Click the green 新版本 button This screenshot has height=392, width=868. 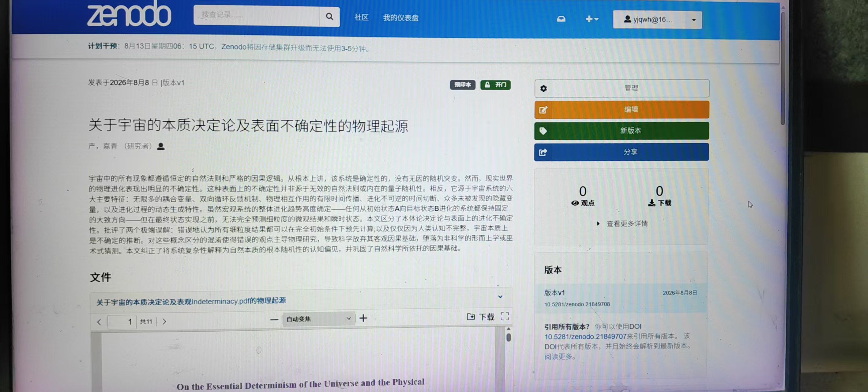click(622, 131)
